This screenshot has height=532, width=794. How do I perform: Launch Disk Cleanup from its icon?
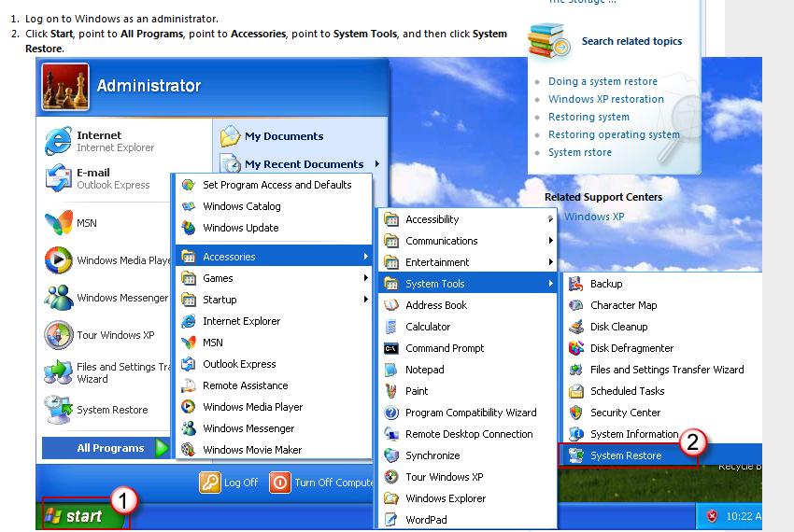click(575, 327)
